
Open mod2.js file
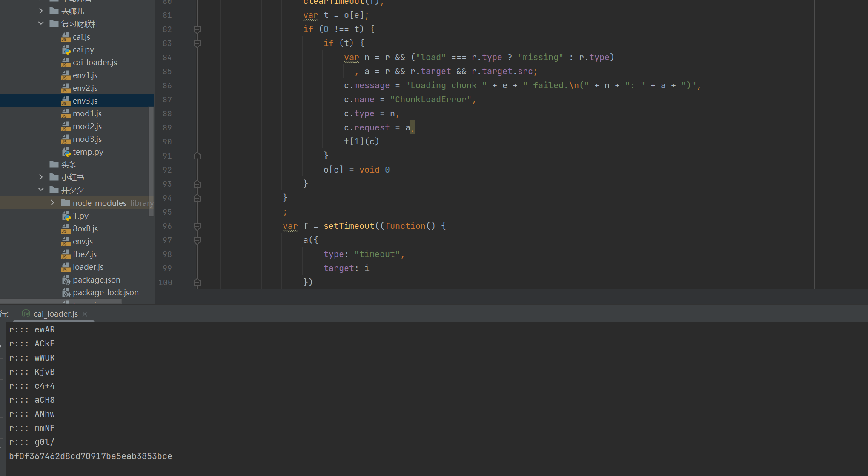click(x=87, y=127)
